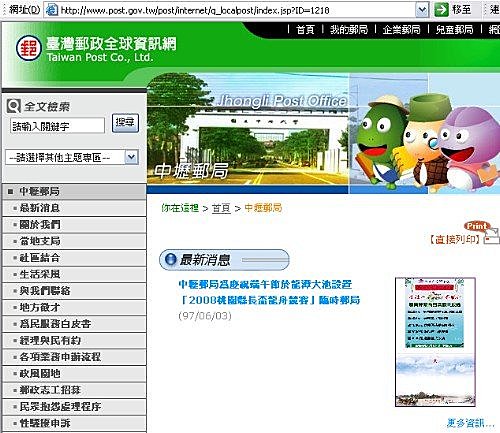Click the Taiwan Post logo emblem
Screen dimensions: 500x433
29,48
